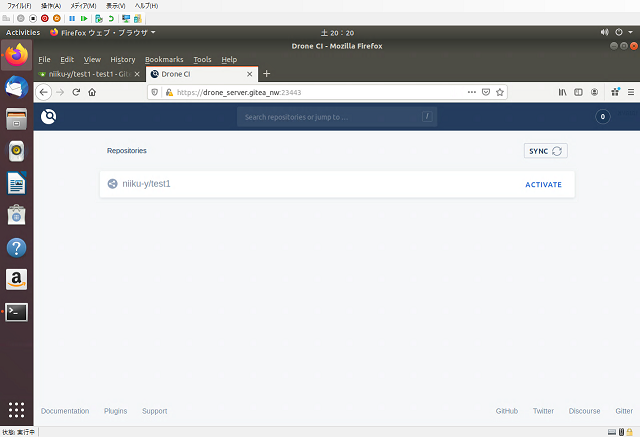Select the Drone CI tab

tap(202, 74)
